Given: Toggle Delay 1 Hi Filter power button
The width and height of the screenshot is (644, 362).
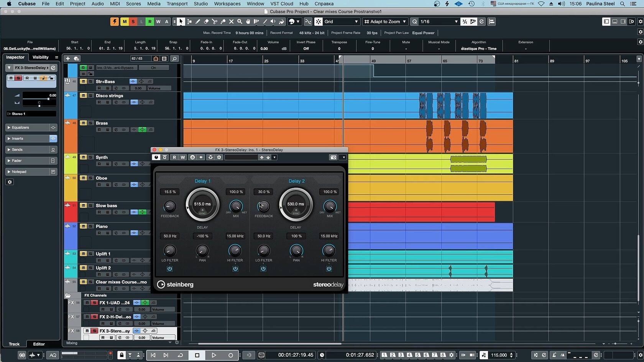Looking at the screenshot, I should pyautogui.click(x=235, y=269).
